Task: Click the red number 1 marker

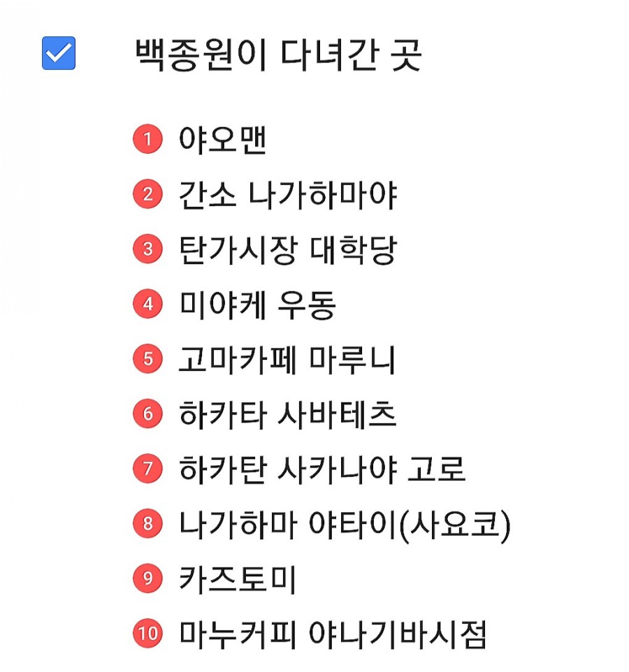Action: click(147, 139)
